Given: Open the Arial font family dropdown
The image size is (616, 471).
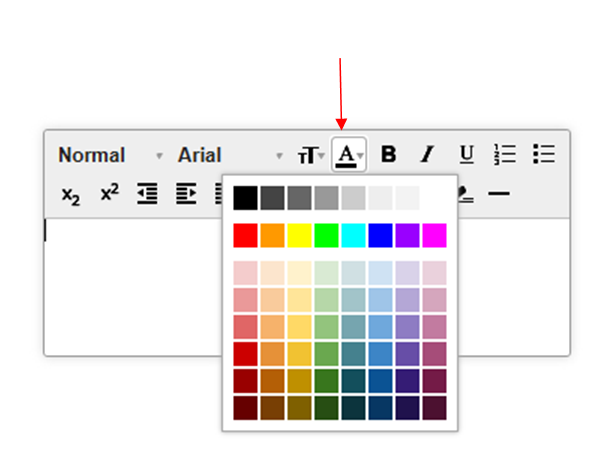Looking at the screenshot, I should (x=230, y=156).
